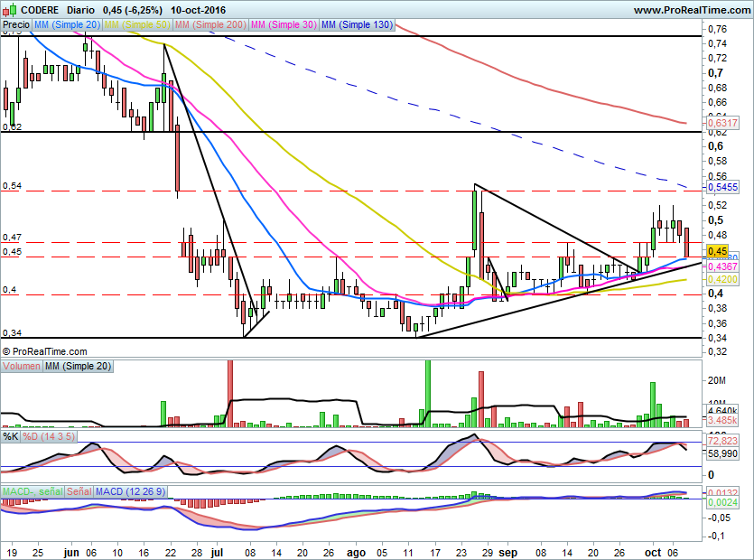Open the www.ProRealTime.com link

[x=691, y=10]
